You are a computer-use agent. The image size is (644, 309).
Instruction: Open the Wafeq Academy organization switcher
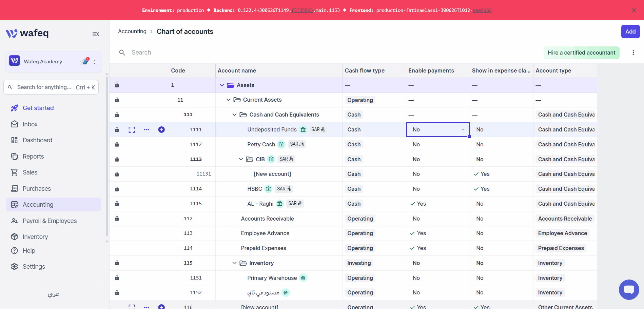pos(53,61)
